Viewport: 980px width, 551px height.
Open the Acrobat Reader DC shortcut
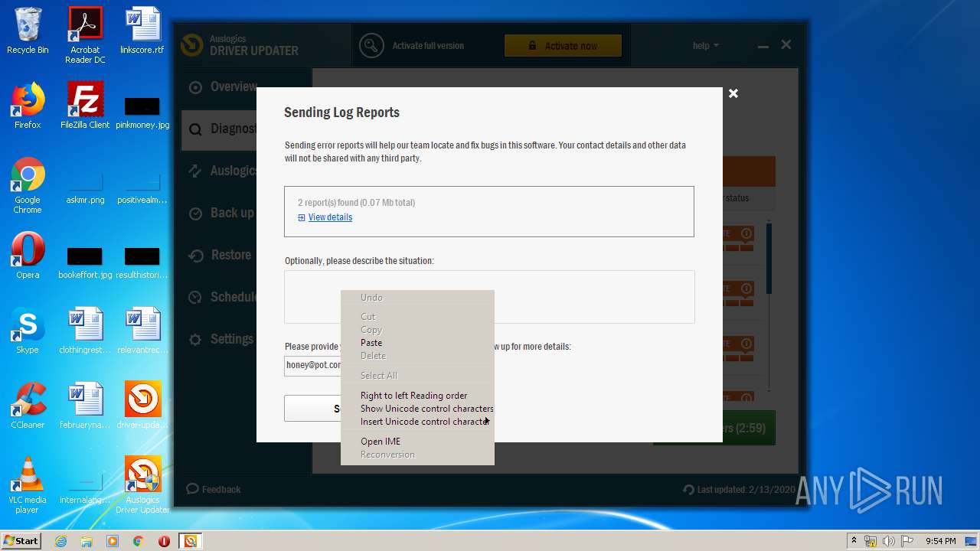coord(85,34)
